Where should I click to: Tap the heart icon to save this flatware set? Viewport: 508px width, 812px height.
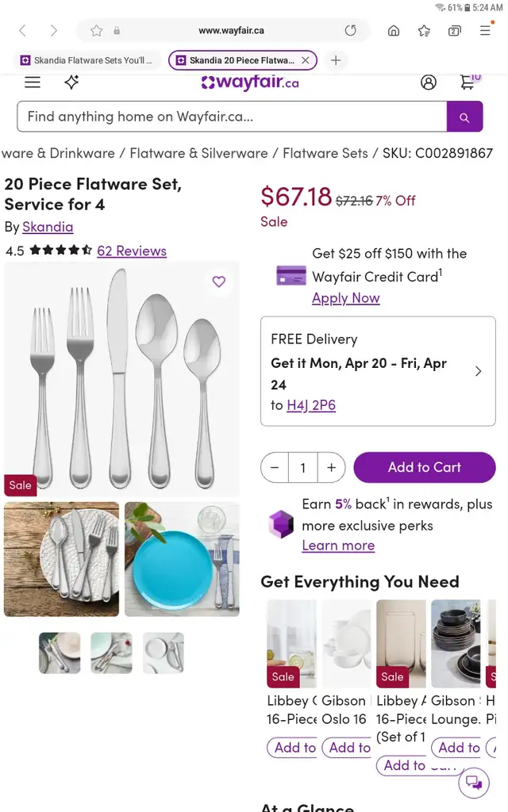[x=218, y=282]
